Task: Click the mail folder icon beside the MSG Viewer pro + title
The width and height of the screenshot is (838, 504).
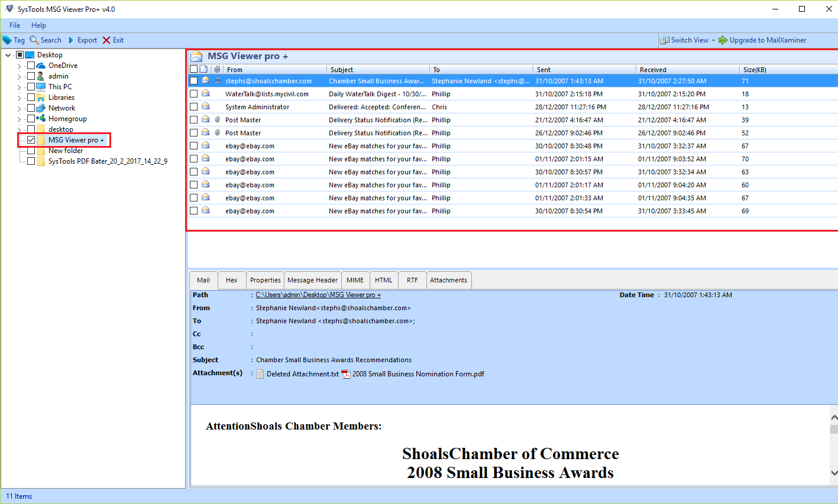Action: [196, 56]
